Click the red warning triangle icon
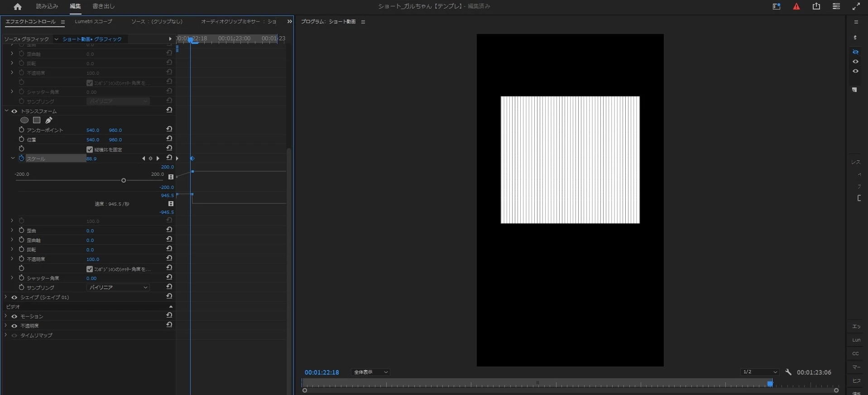The image size is (868, 395). pyautogui.click(x=796, y=6)
